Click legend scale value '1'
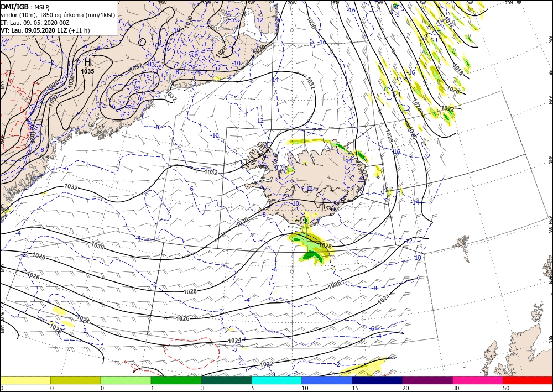 click(153, 388)
